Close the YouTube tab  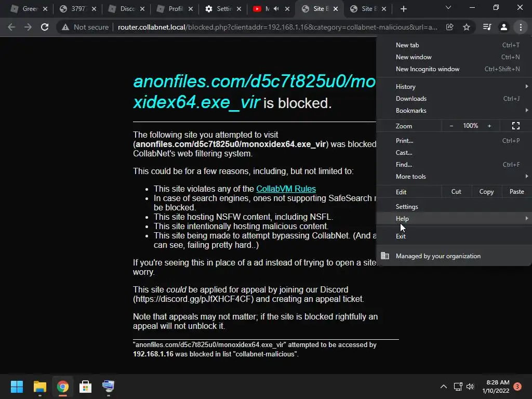[x=287, y=9]
